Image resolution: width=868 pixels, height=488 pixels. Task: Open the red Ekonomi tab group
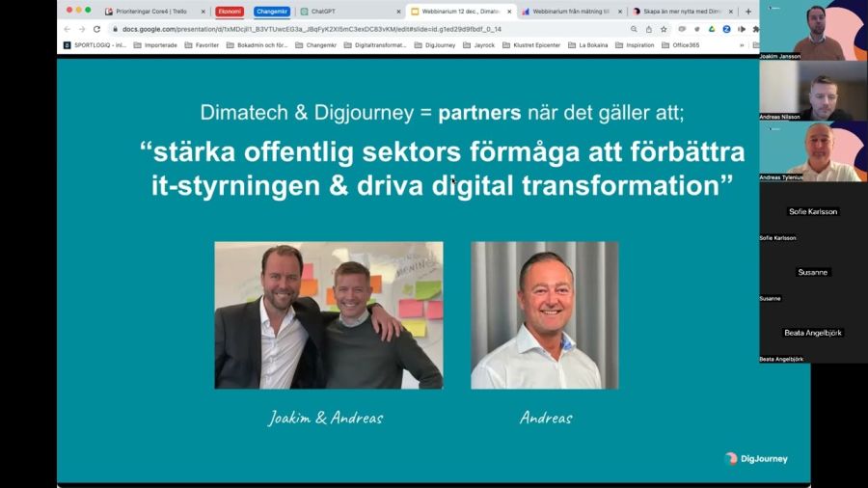[x=230, y=11]
